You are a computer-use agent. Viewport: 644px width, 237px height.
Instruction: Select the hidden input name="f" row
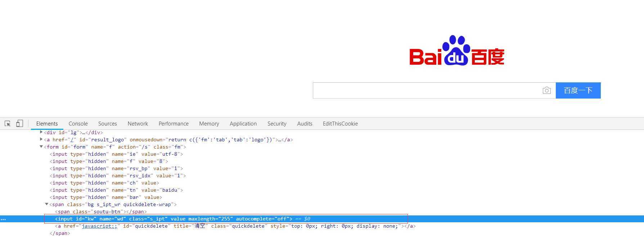(x=109, y=161)
